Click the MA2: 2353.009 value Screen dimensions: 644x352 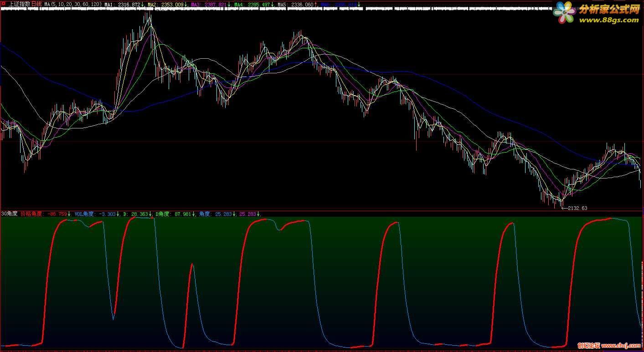click(166, 5)
